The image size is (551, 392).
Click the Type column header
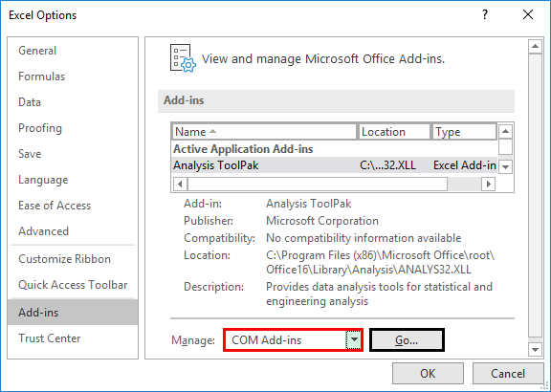click(x=464, y=132)
